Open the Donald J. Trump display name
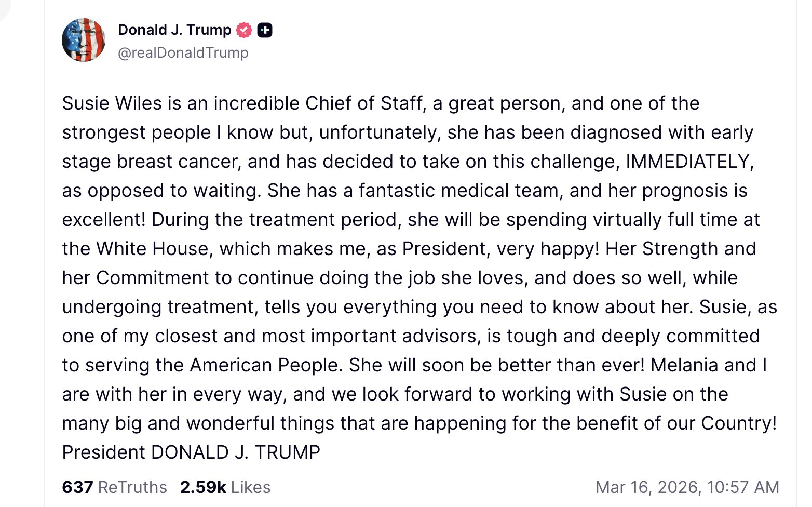This screenshot has width=812, height=507. 174,30
